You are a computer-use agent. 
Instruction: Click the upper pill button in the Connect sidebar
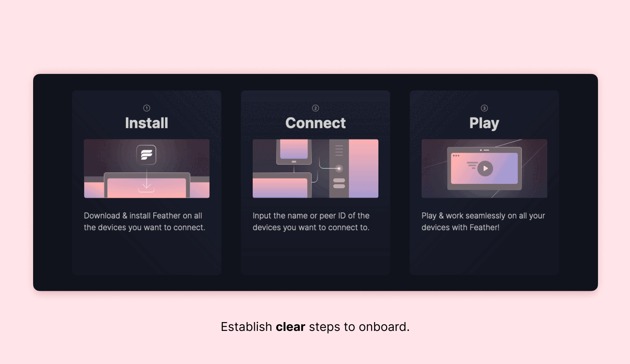coord(339,181)
